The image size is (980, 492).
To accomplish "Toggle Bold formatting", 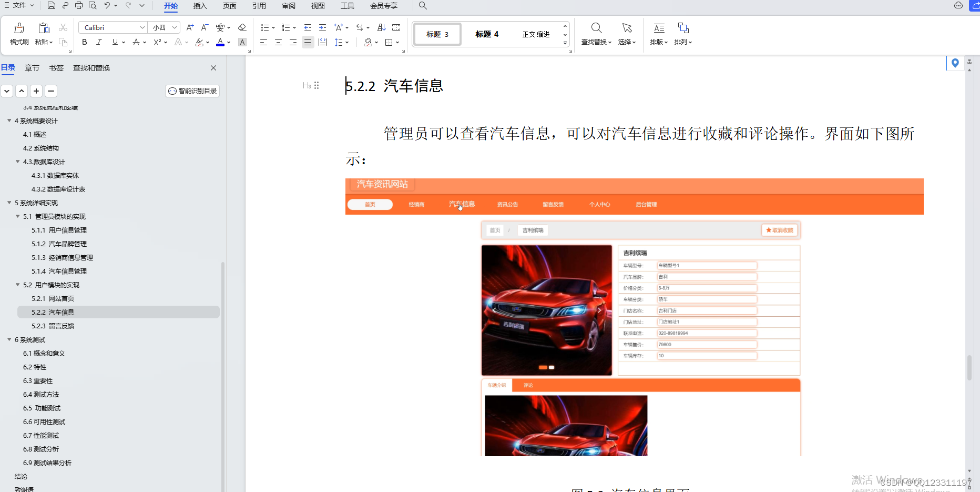I will point(84,42).
